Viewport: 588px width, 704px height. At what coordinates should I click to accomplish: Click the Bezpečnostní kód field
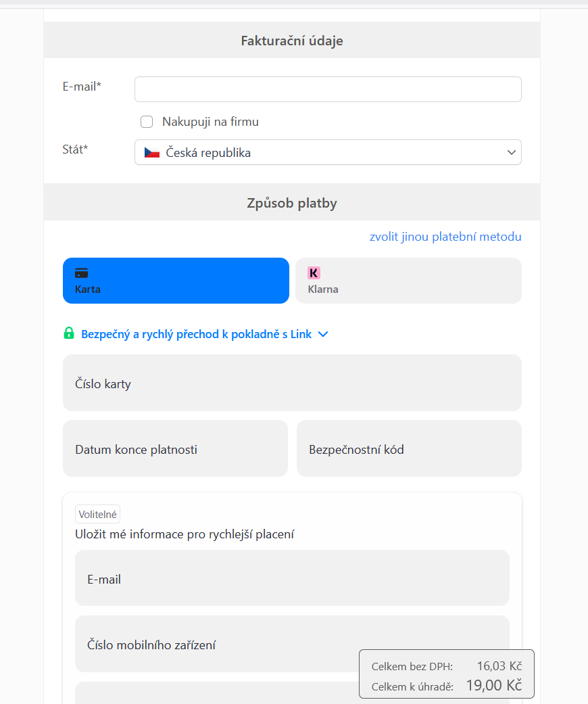click(x=409, y=448)
